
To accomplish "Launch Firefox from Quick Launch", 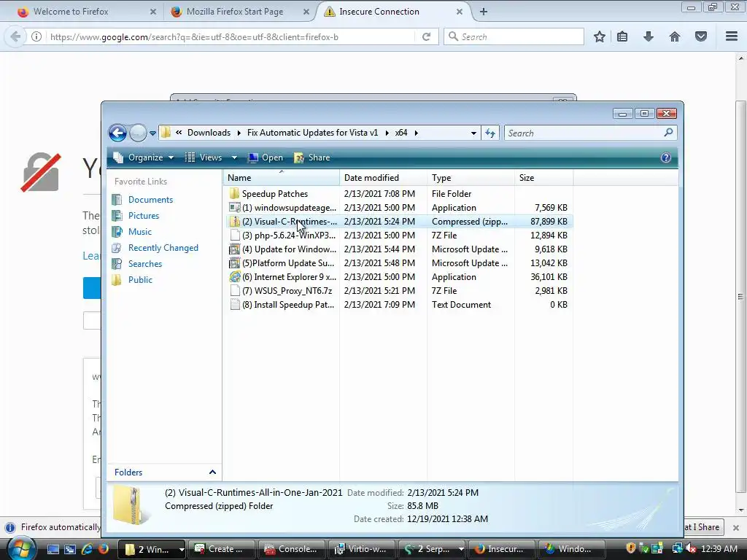I will click(103, 549).
